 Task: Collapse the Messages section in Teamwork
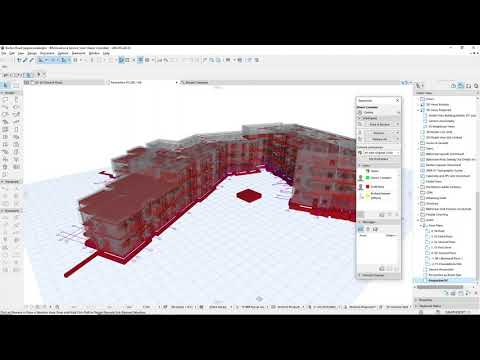360,222
